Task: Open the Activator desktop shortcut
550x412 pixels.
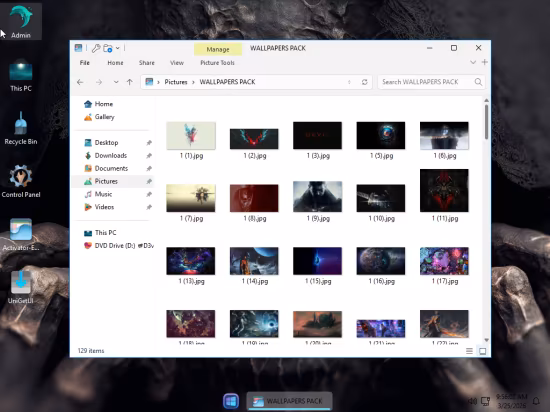Action: 21,234
